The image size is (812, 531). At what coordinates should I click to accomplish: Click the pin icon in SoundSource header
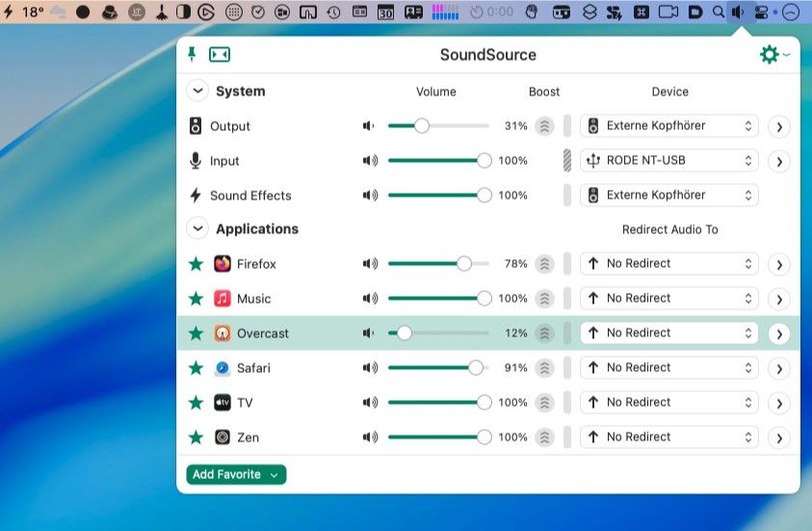193,54
